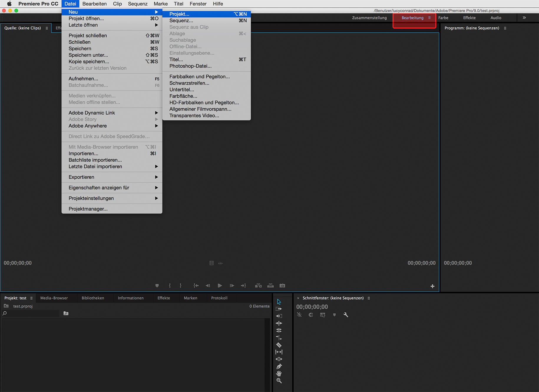
Task: Open the Sequenz menu in menu bar
Action: (x=138, y=4)
